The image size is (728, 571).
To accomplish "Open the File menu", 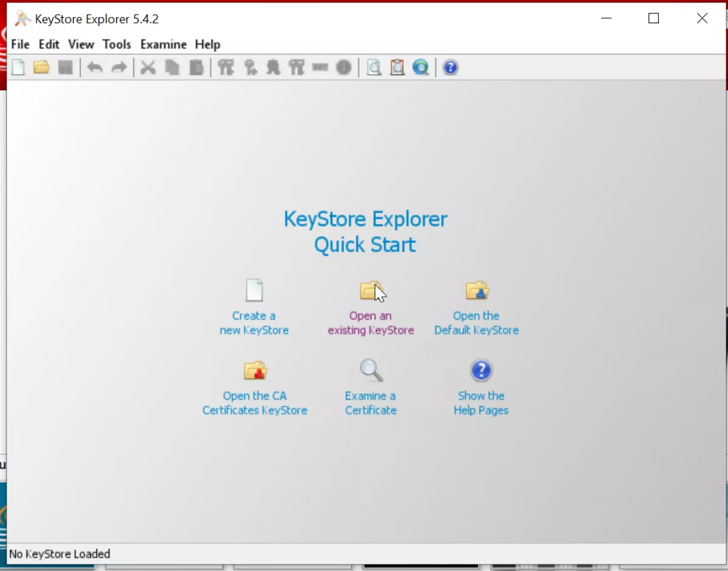I will 20,44.
